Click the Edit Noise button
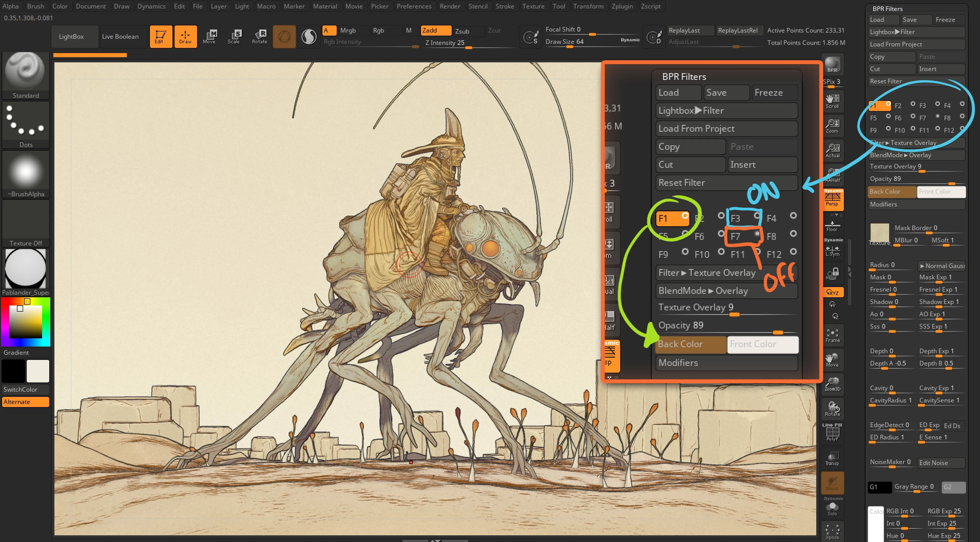 941,462
